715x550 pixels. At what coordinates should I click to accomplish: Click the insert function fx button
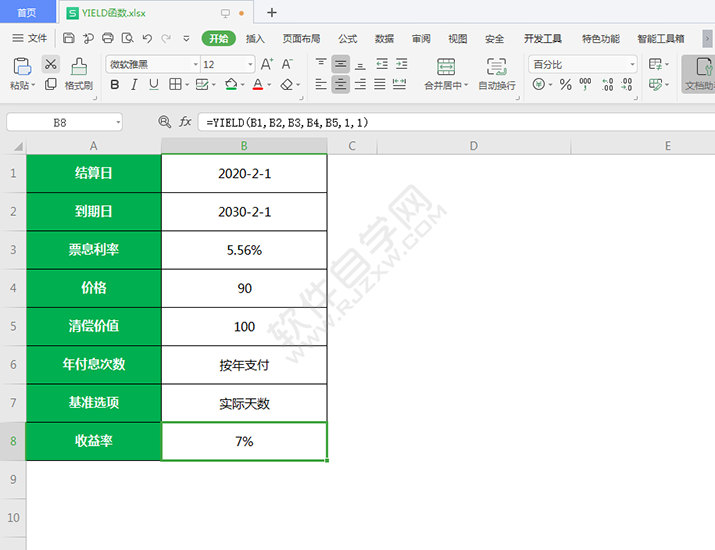point(185,122)
